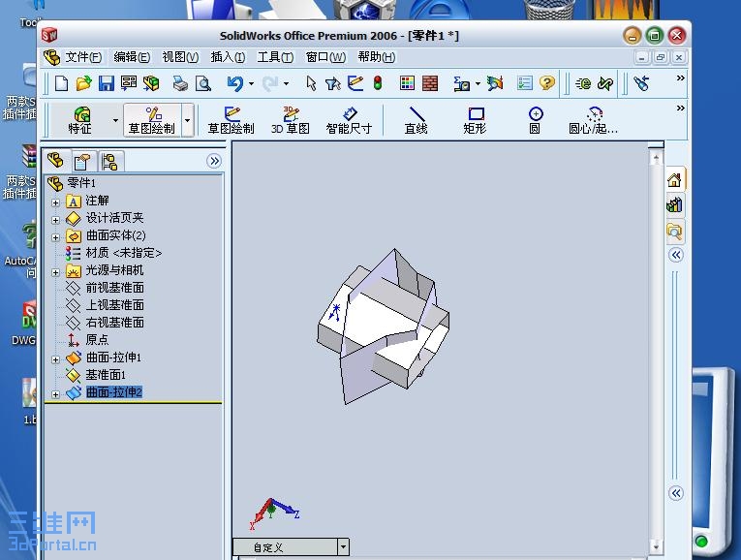Image resolution: width=741 pixels, height=560 pixels.
Task: Open Print Preview icon
Action: click(203, 83)
